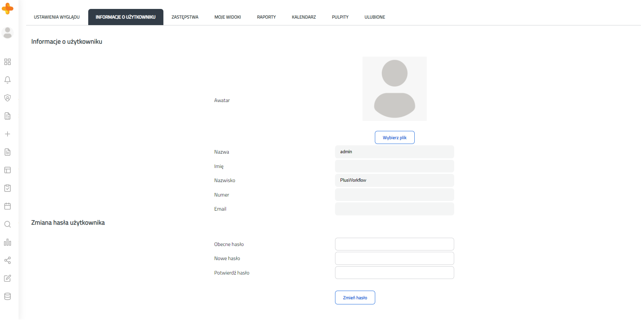This screenshot has height=336, width=644.
Task: Open the checklist document icon in sidebar
Action: (x=8, y=116)
